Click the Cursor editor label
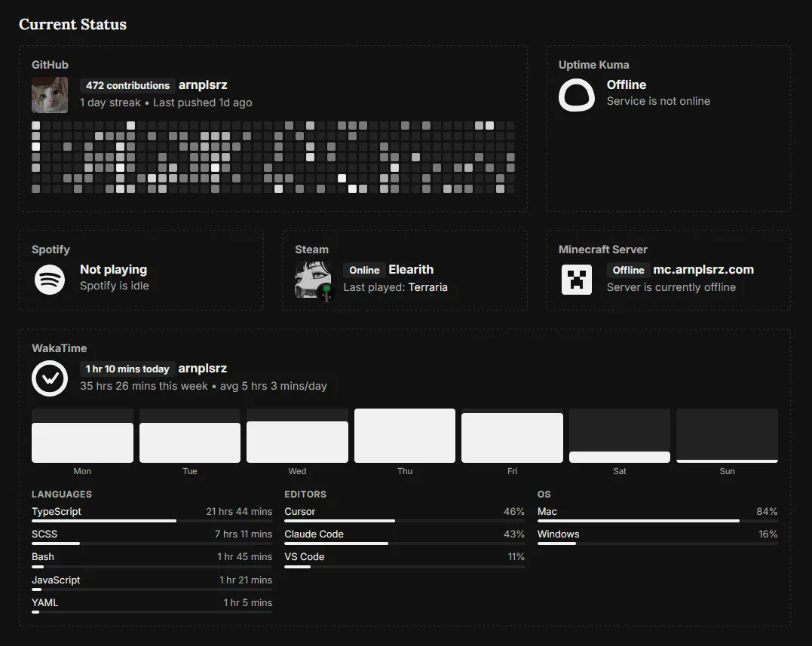Image resolution: width=812 pixels, height=646 pixels. click(x=300, y=511)
